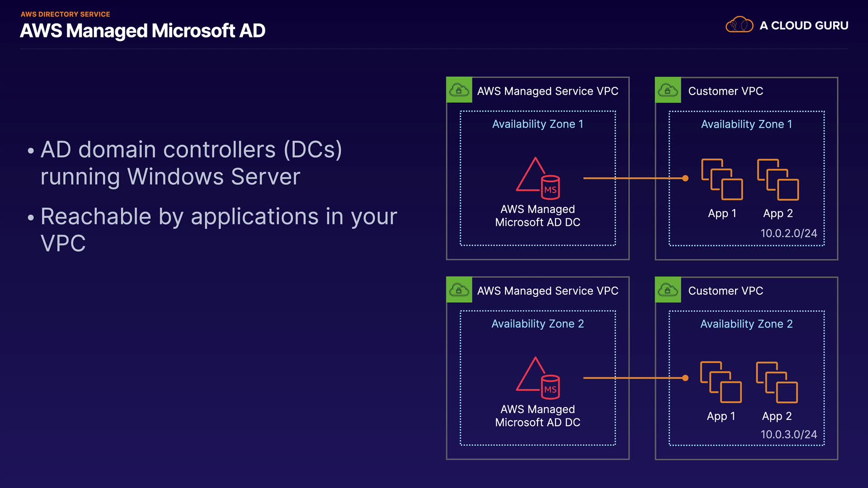Screen dimensions: 868x488
Task: Click the AD domain controllers bullet text
Action: pos(191,163)
